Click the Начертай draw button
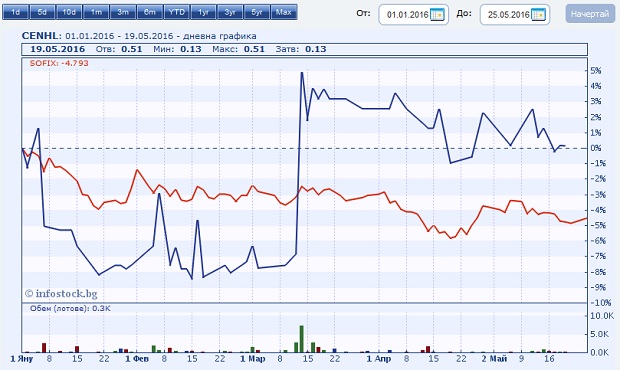Screen dimensions: 620x370 tap(590, 14)
